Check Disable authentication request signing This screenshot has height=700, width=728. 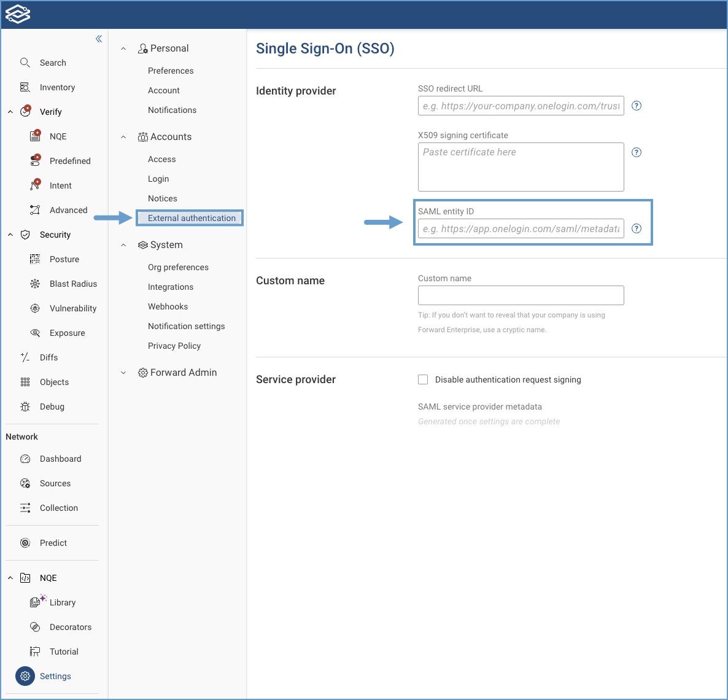pyautogui.click(x=423, y=379)
